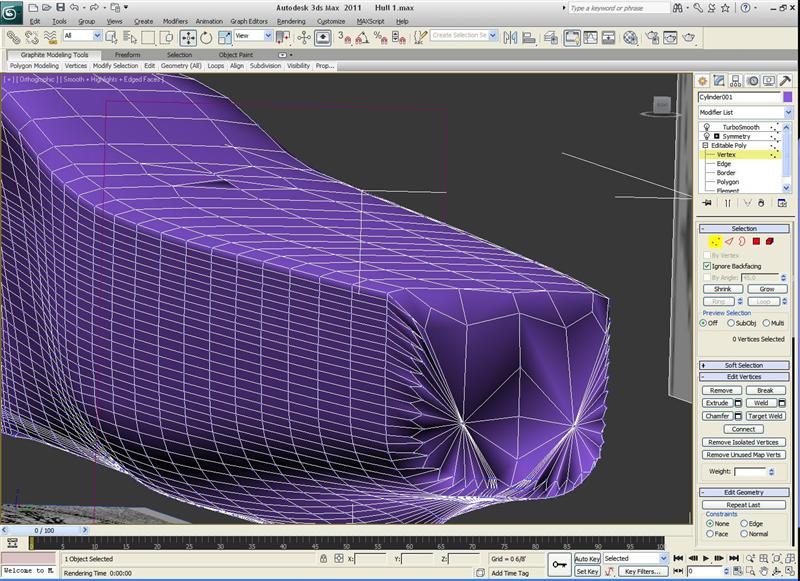Select the SubObj preview selection radio button
800x581 pixels.
(731, 323)
